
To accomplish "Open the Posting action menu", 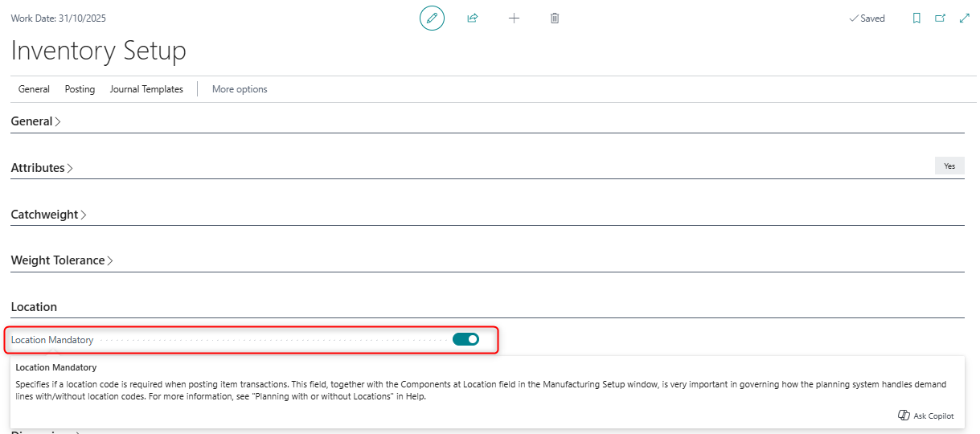I will (x=80, y=89).
